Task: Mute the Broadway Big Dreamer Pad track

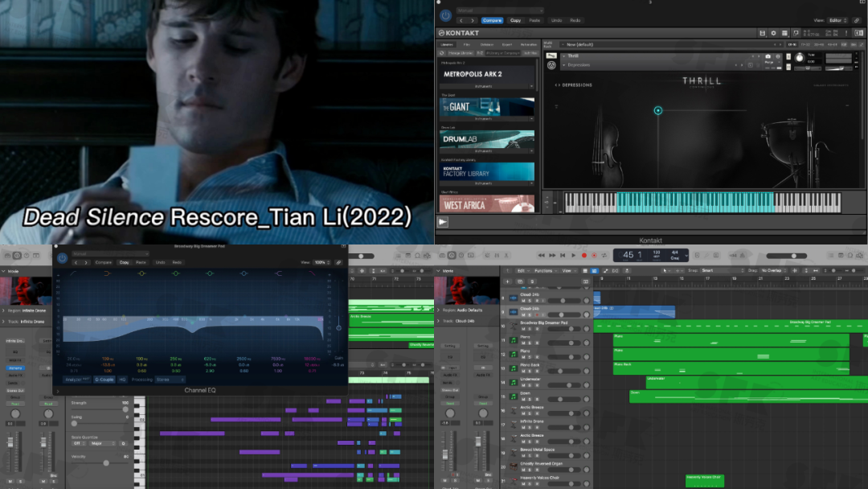Action: pyautogui.click(x=523, y=329)
